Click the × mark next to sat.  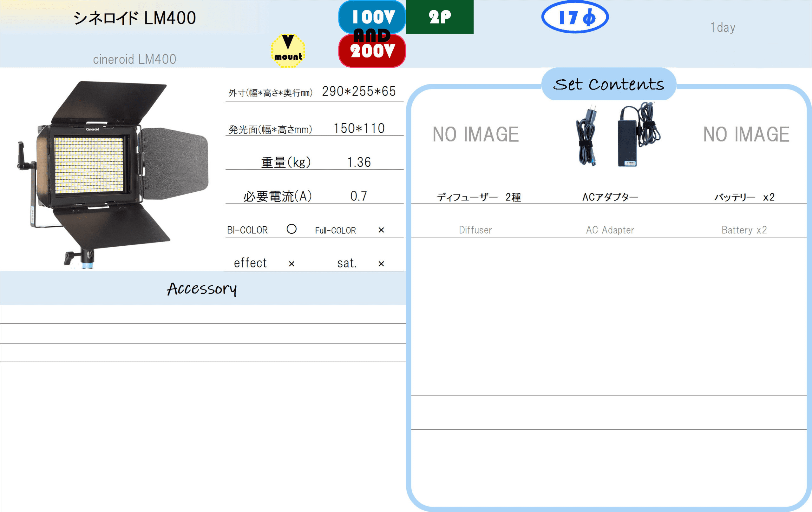pos(381,264)
